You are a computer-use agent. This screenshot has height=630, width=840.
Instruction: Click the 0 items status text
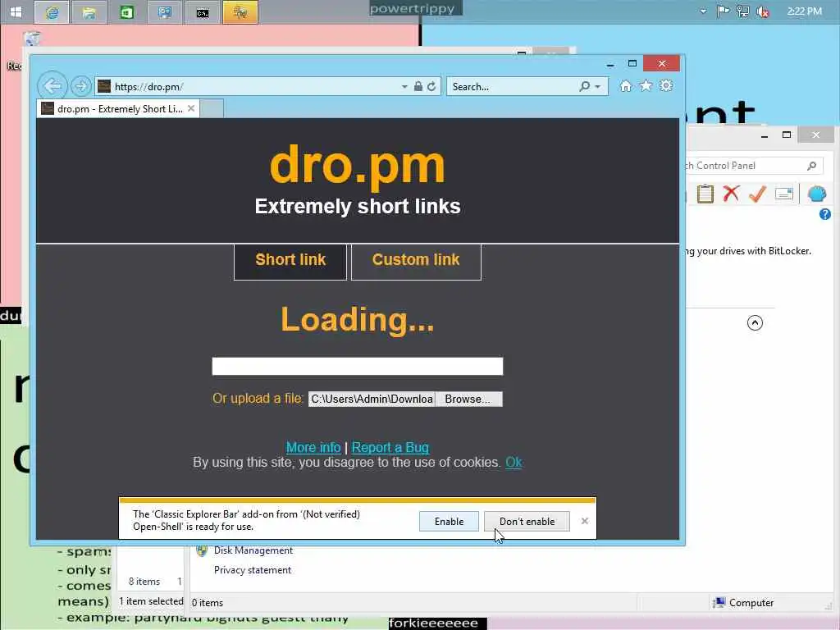click(208, 603)
